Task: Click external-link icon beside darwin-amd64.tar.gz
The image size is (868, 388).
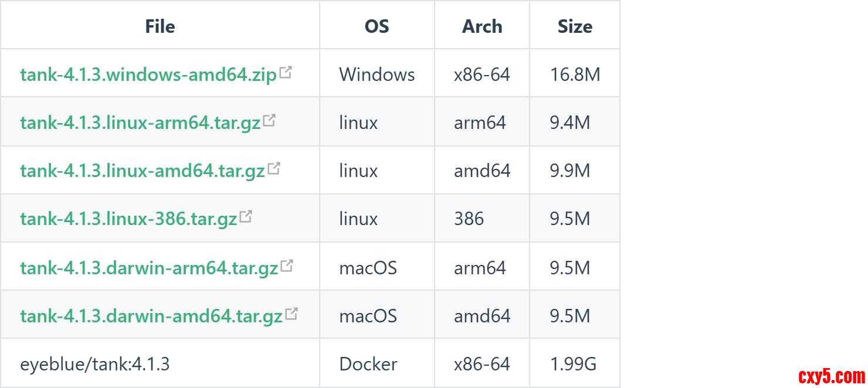Action: point(291,314)
